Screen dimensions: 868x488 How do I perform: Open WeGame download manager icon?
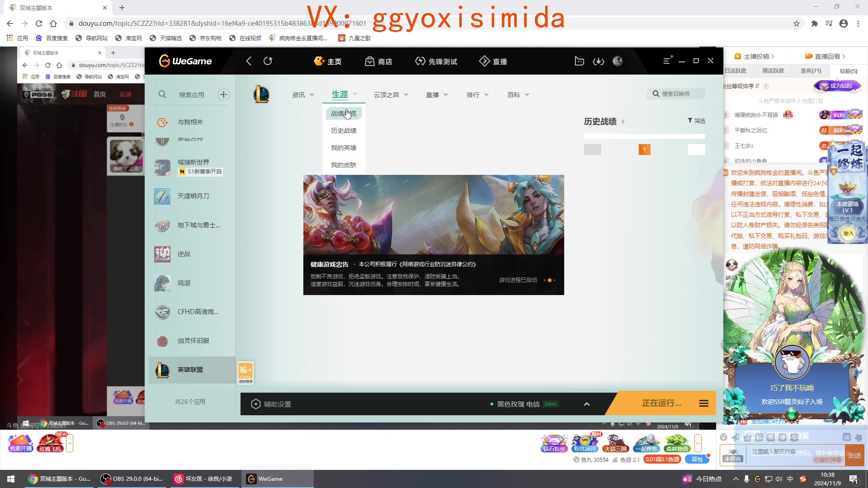click(x=599, y=61)
